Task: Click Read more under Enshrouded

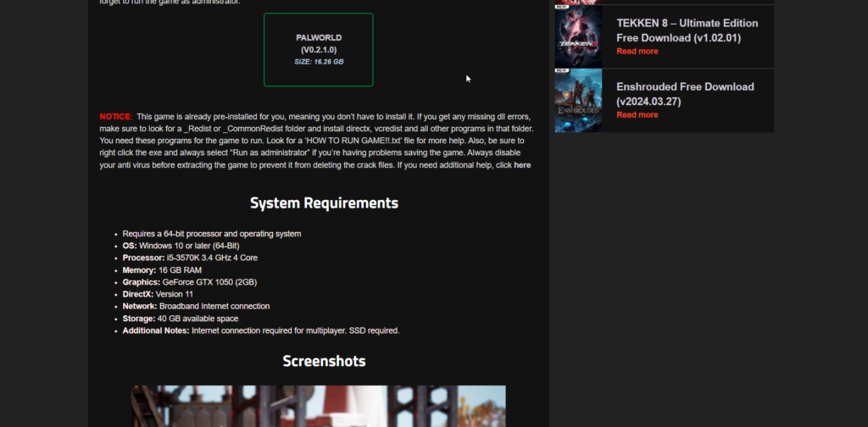Action: (637, 114)
